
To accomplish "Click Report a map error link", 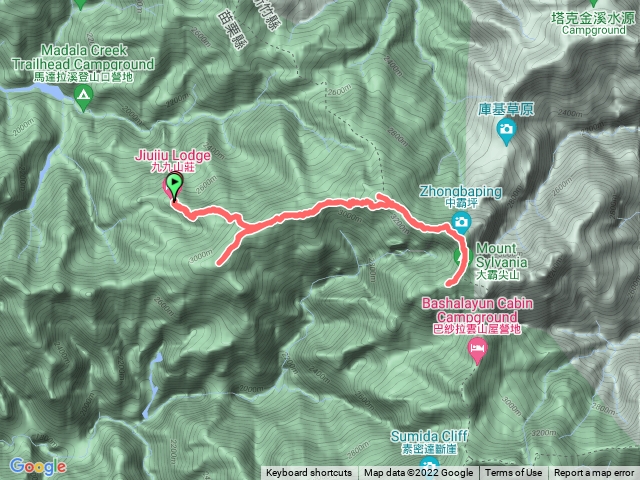I will (594, 473).
